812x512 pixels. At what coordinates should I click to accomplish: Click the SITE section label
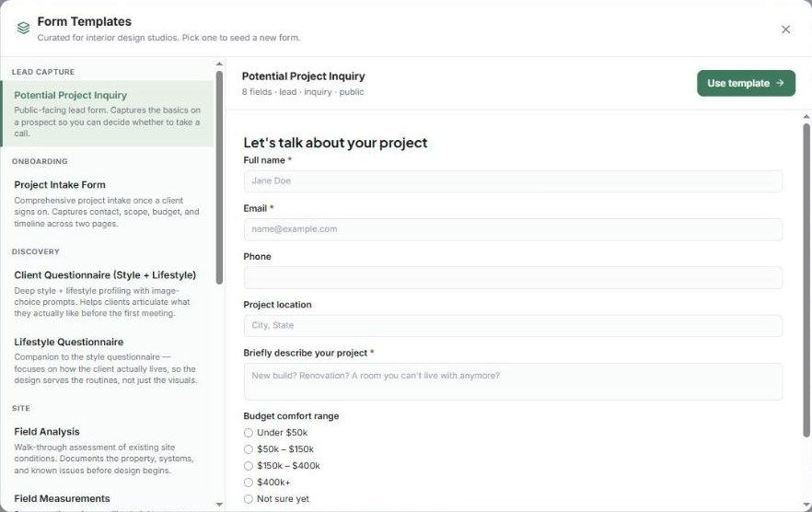click(21, 408)
